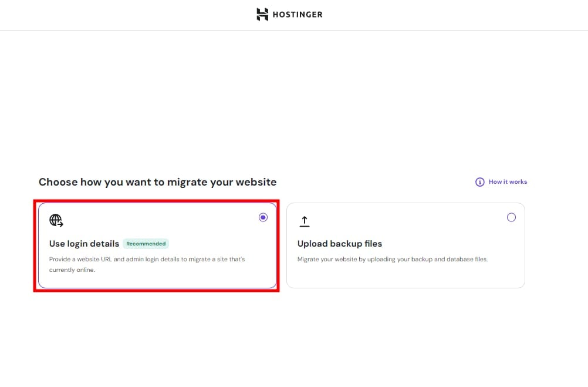Open the How it works link

pos(508,182)
